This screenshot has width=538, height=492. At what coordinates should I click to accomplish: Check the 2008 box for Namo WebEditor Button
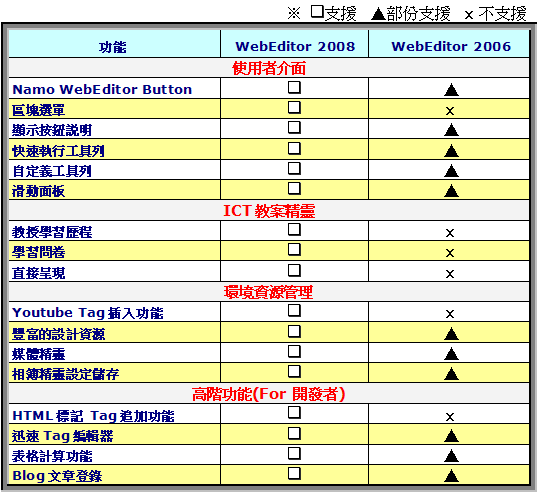[294, 87]
